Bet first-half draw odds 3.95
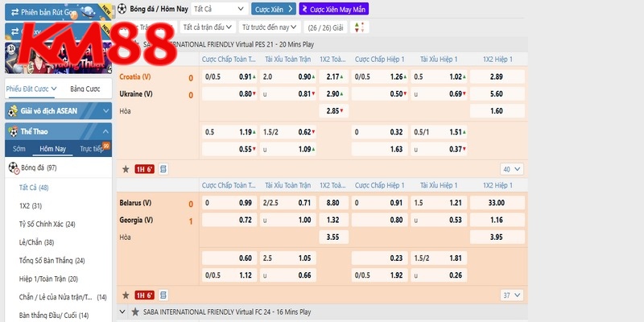The image size is (644, 322). 497,237
